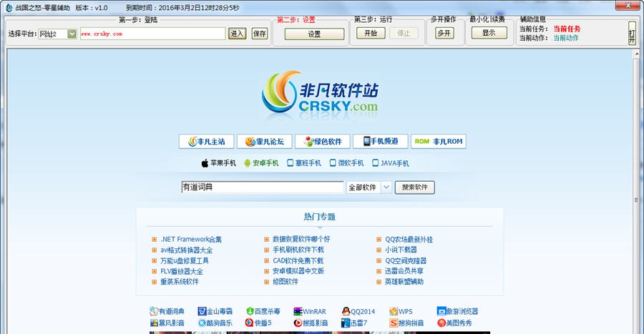Image resolution: width=644 pixels, height=334 pixels.
Task: Click the JAVA手机 phone icon
Action: [376, 163]
